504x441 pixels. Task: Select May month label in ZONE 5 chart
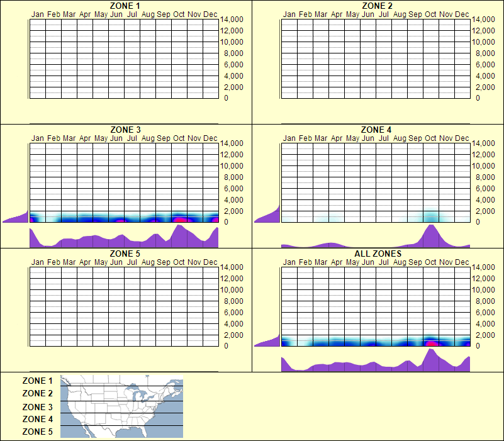[101, 262]
